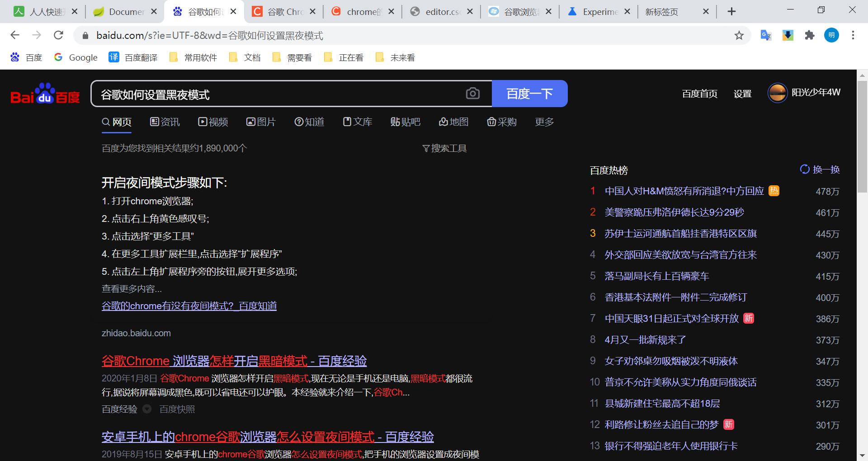Viewport: 868px width, 461px height.
Task: Open the 文档 bookmark folder
Action: (x=245, y=57)
